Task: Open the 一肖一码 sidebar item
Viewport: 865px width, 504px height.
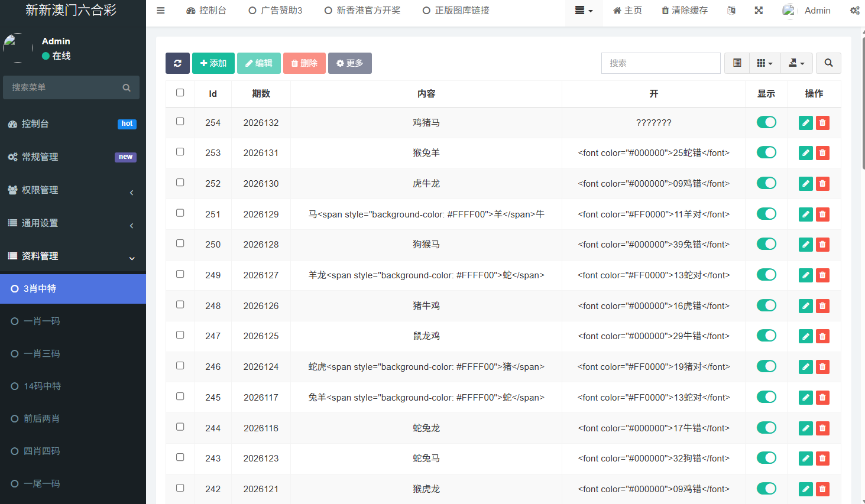Action: [73, 321]
